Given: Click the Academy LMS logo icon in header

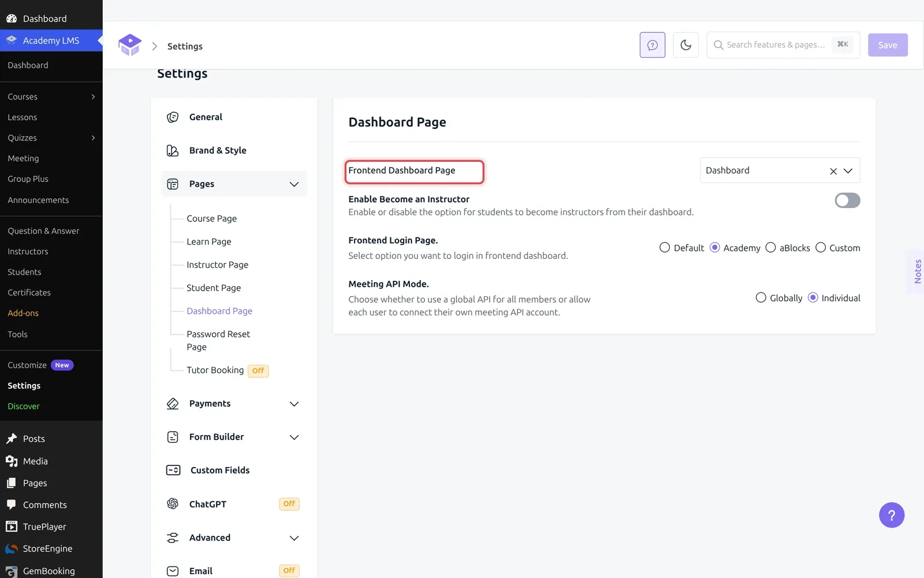Looking at the screenshot, I should (x=130, y=45).
